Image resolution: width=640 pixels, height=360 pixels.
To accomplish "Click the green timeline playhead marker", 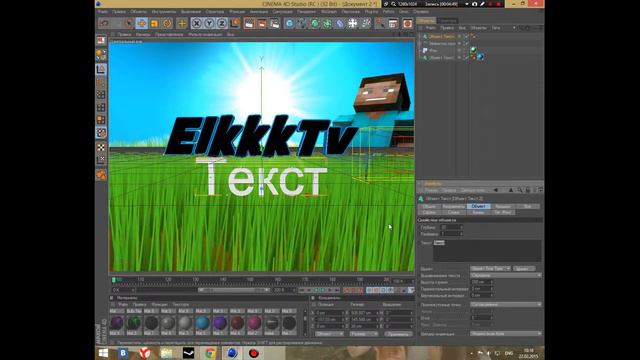I will (x=114, y=280).
